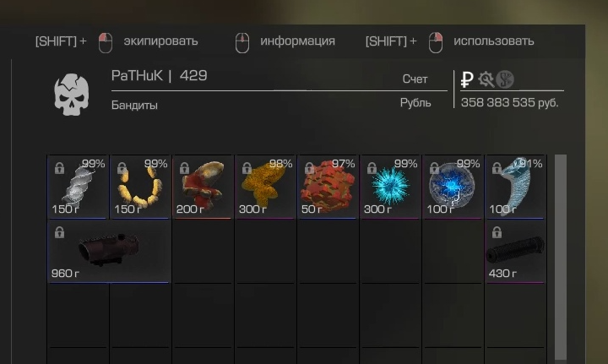Image resolution: width=608 pixels, height=364 pixels.
Task: Toggle the lock icon on the scope
Action: coord(59,232)
